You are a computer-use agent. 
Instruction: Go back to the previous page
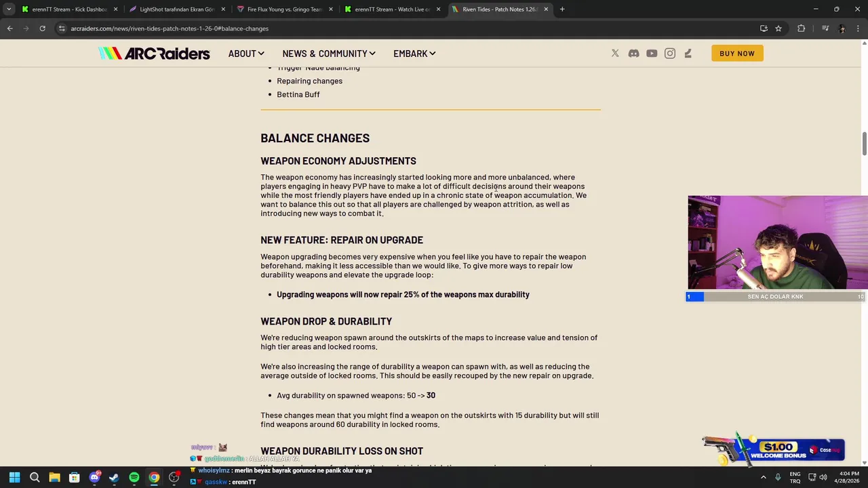pyautogui.click(x=9, y=28)
